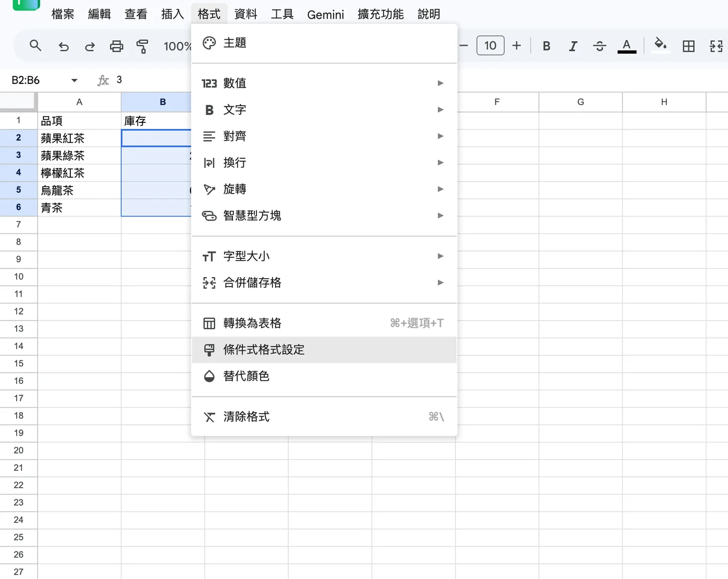This screenshot has width=728, height=579.
Task: Click cell containing 烏龍茶
Action: coord(79,190)
